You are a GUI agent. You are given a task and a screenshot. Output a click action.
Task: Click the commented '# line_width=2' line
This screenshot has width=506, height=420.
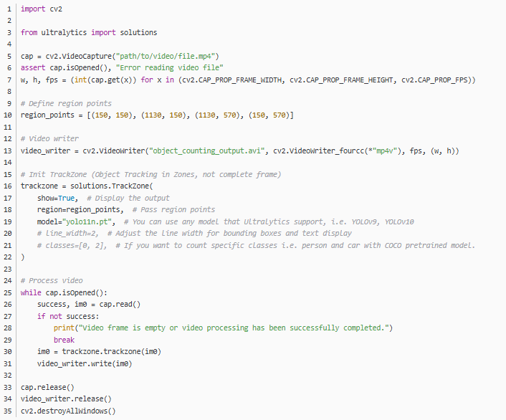tap(69, 233)
